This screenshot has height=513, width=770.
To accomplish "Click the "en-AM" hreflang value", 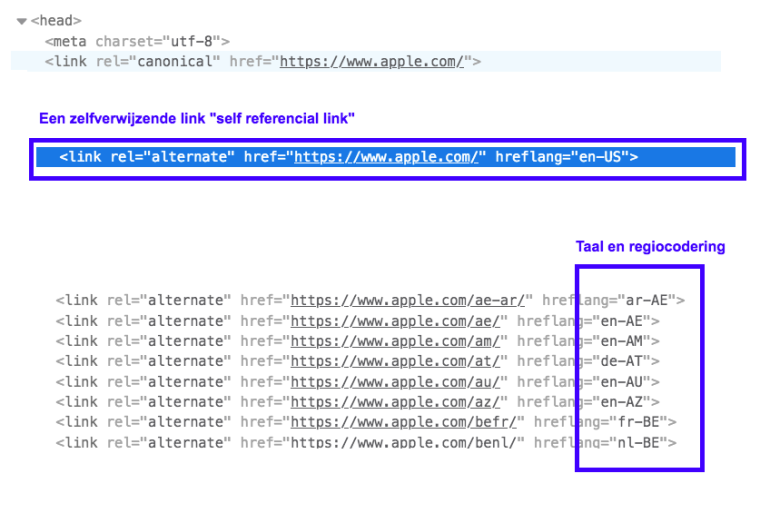I will 622,341.
